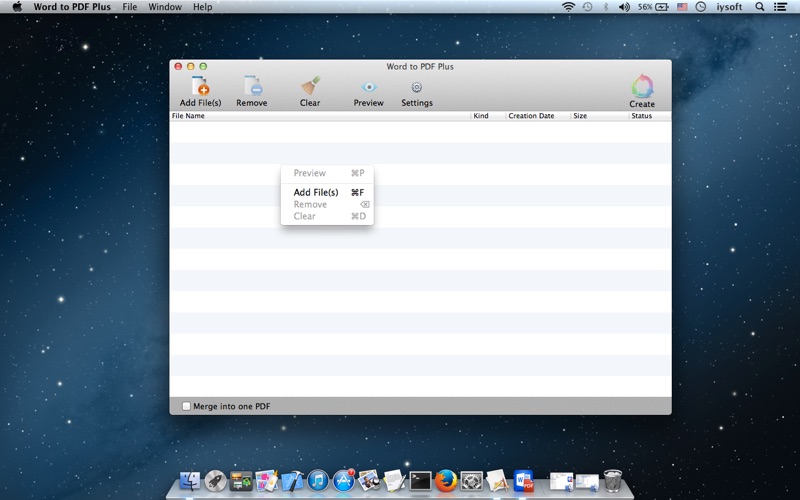
Task: Click the Time Machine menu bar icon
Action: pyautogui.click(x=587, y=7)
